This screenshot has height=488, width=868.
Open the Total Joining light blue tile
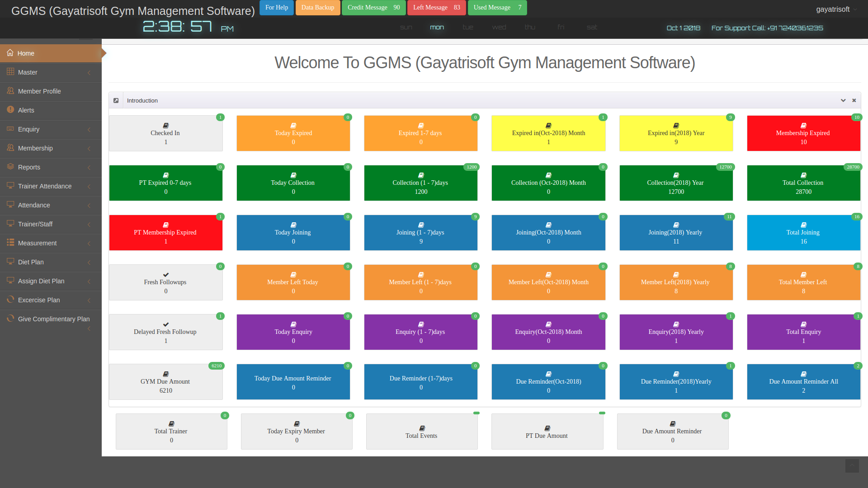click(x=804, y=233)
